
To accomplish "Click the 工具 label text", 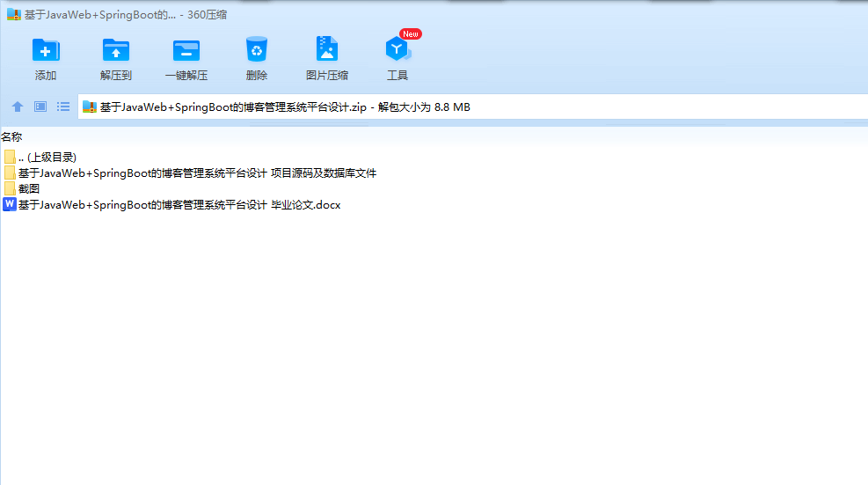I will (x=398, y=76).
